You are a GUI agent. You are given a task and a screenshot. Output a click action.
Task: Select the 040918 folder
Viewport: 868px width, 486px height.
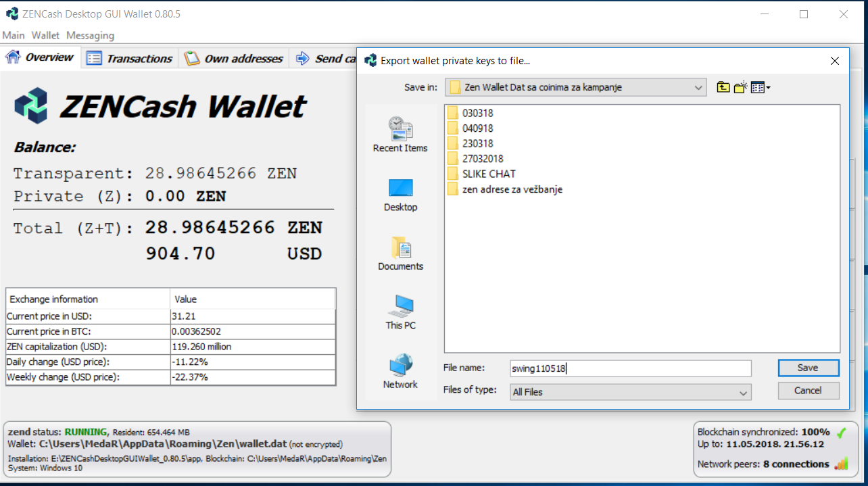(471, 128)
